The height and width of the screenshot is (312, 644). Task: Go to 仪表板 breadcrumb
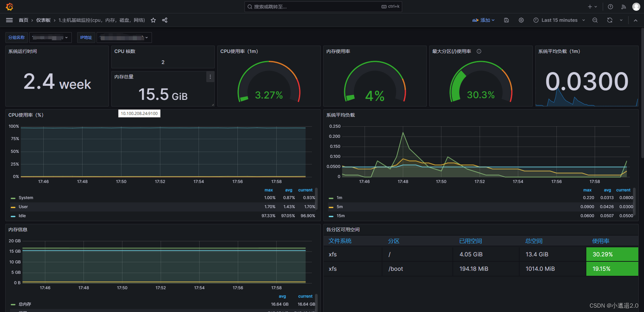click(x=43, y=20)
